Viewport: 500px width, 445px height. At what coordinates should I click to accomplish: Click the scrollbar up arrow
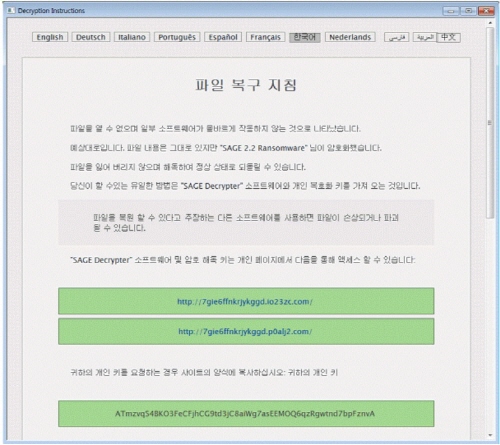click(x=490, y=23)
